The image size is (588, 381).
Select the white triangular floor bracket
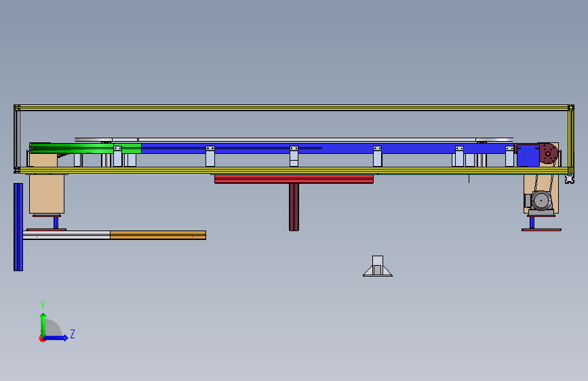[x=378, y=266]
